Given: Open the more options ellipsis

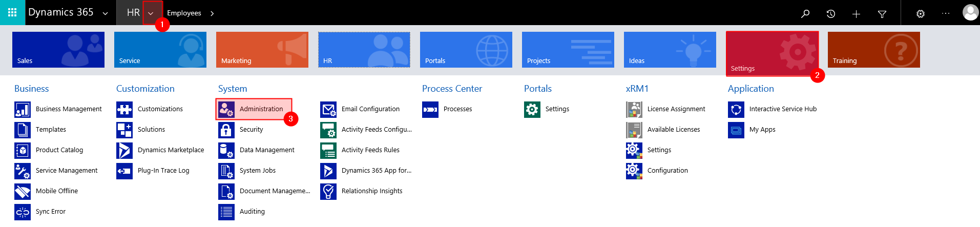Looking at the screenshot, I should tap(946, 14).
